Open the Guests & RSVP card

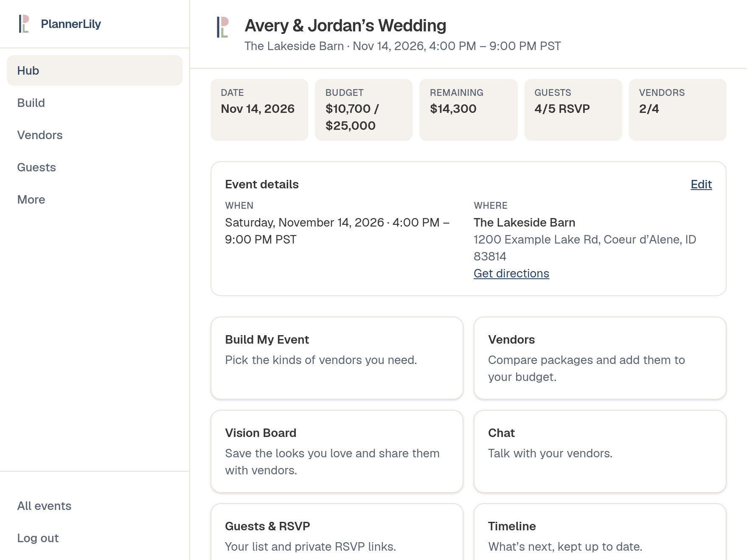(337, 532)
